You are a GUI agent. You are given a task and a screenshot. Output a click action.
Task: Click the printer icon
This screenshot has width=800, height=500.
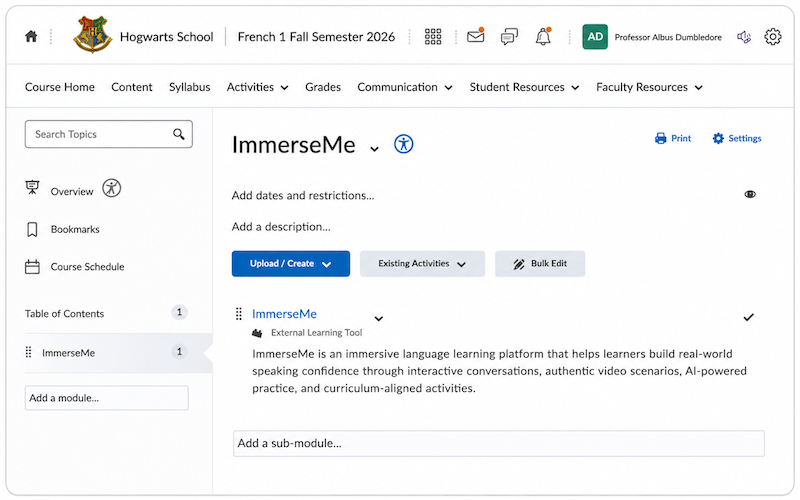pyautogui.click(x=661, y=138)
